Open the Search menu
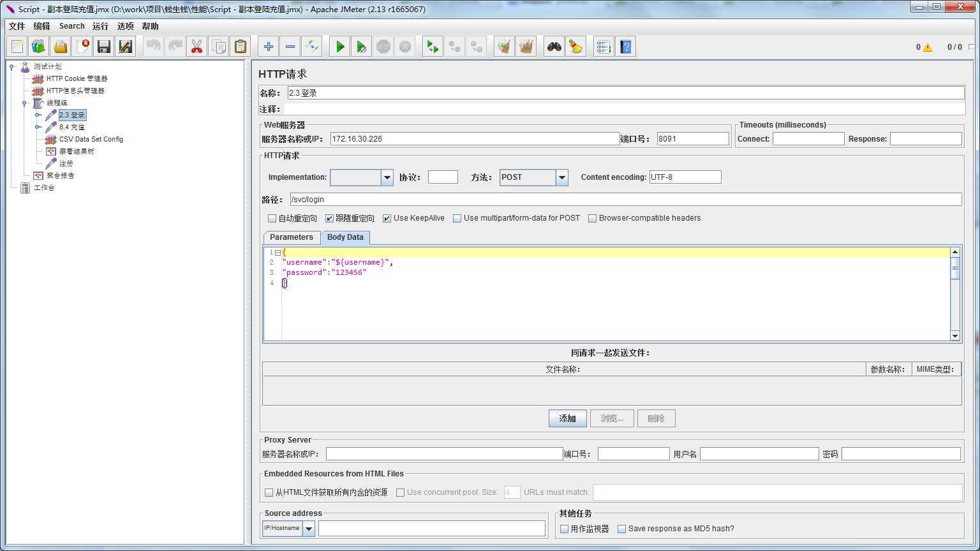 click(x=71, y=26)
